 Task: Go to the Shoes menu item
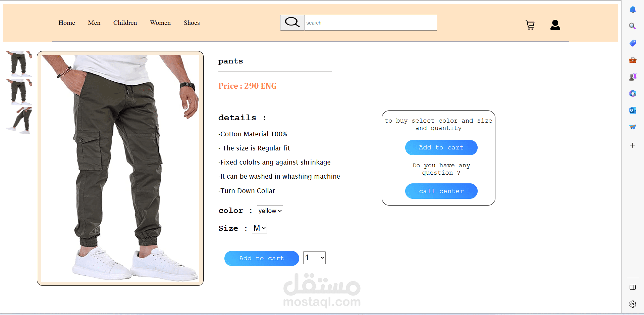[192, 23]
